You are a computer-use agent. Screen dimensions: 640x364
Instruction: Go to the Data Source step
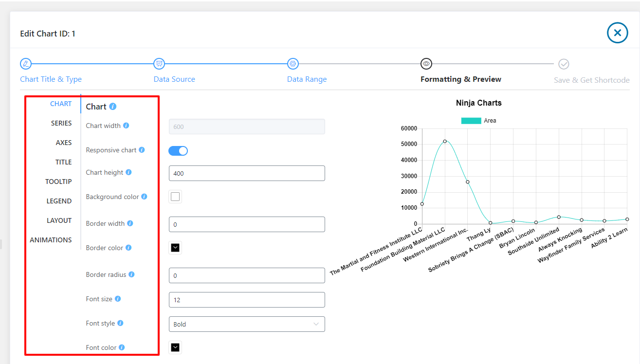pyautogui.click(x=174, y=79)
